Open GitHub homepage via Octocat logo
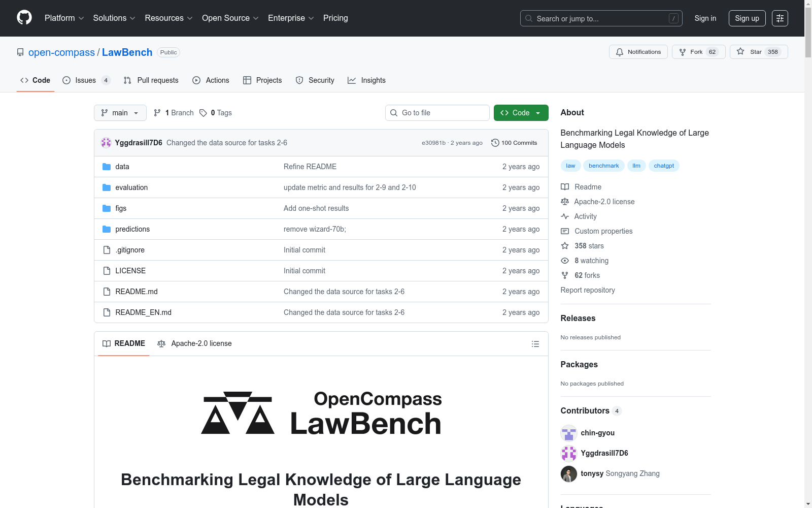The image size is (812, 508). click(24, 18)
